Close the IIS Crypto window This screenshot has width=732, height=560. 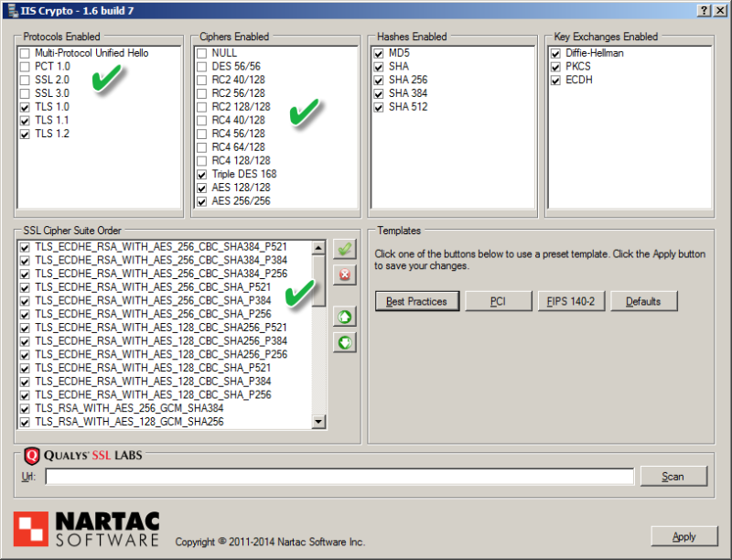tap(719, 10)
